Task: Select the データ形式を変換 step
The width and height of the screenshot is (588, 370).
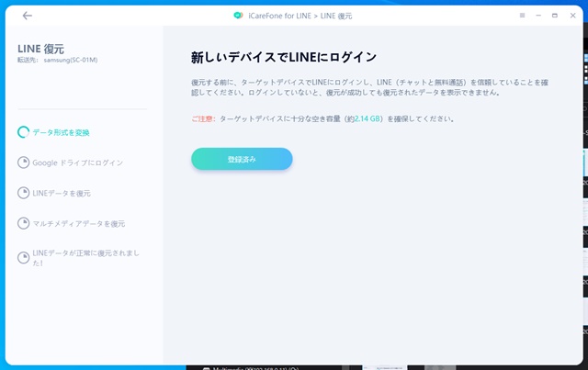Action: coord(61,133)
